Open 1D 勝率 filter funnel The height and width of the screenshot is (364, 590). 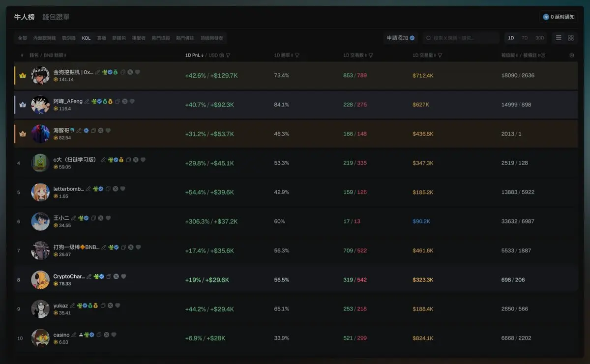[297, 55]
